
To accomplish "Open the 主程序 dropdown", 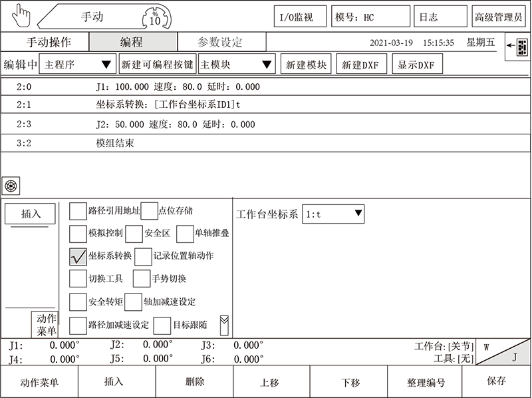I will [x=76, y=63].
